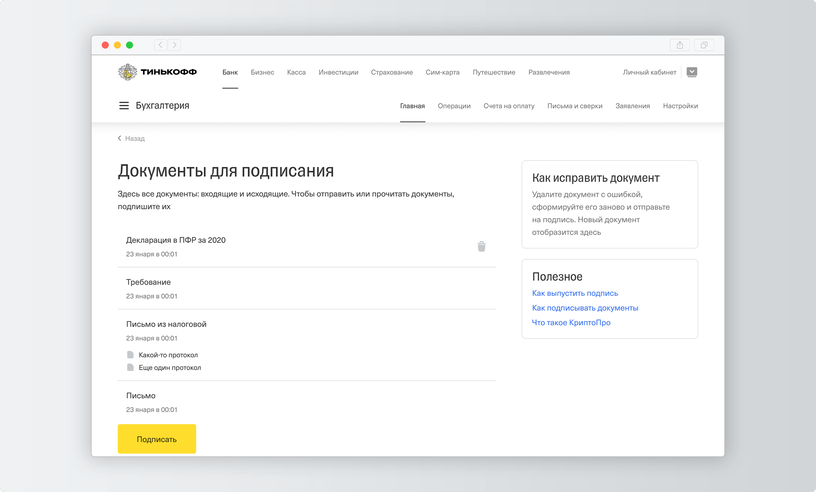This screenshot has height=492, width=816.
Task: Open the Инвестиции navigation item
Action: click(x=338, y=72)
